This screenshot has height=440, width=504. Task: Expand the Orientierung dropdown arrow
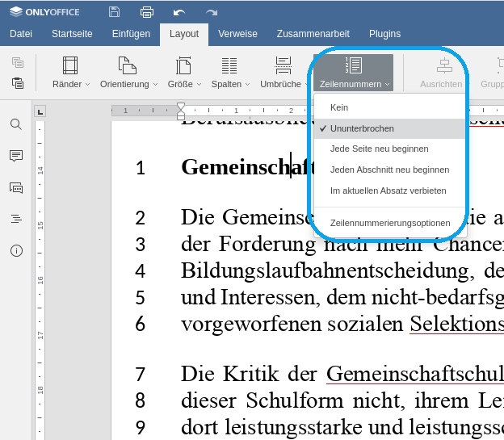(156, 85)
